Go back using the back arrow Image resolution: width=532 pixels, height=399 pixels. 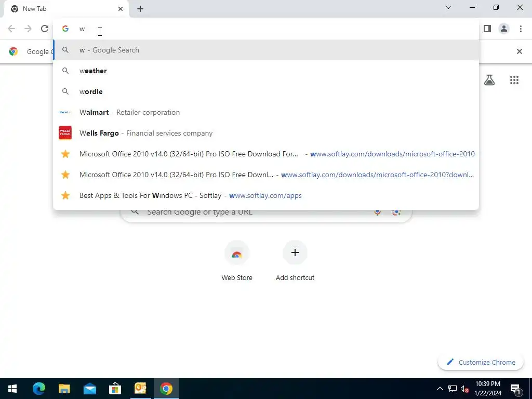point(11,29)
